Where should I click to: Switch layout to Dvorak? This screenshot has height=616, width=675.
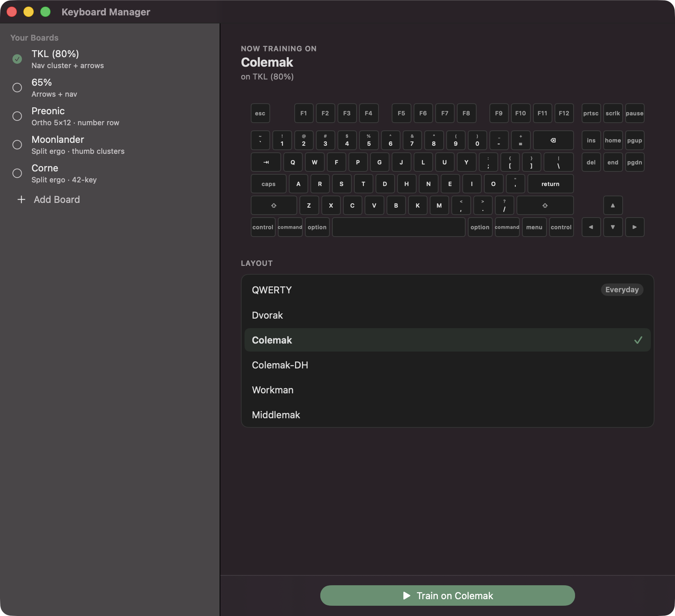[x=447, y=315]
